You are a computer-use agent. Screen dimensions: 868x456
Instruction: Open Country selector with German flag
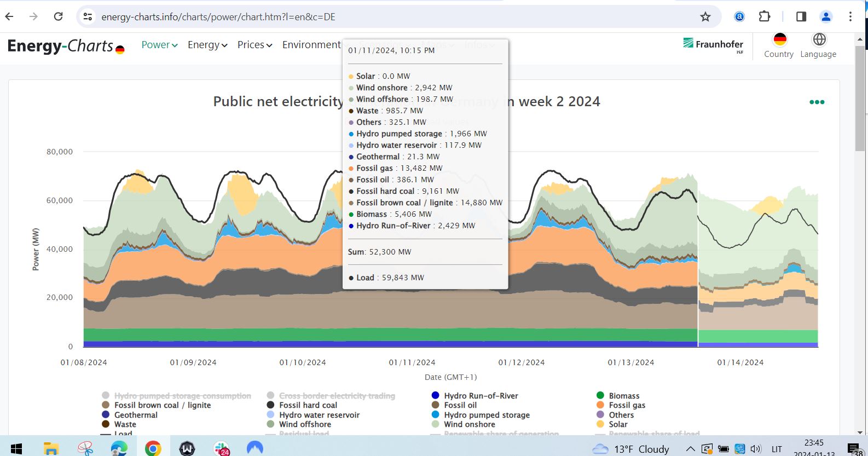pyautogui.click(x=779, y=45)
